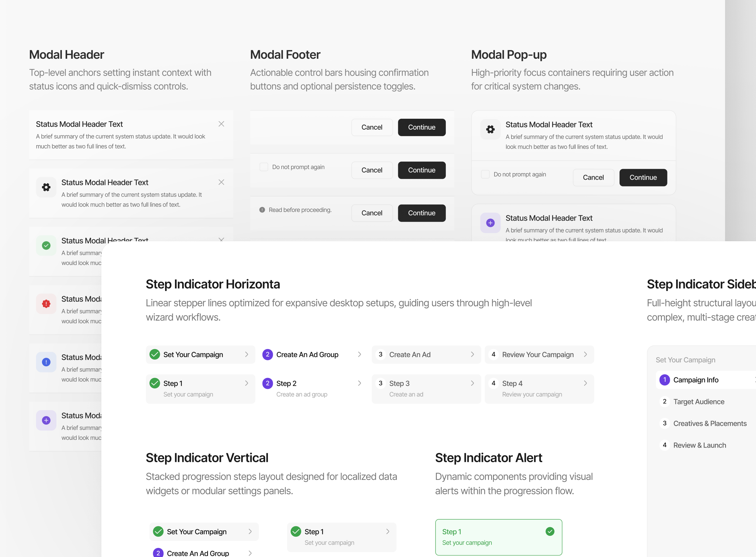Expand chevron on horizontal Set Your Campaign step

[x=247, y=354]
